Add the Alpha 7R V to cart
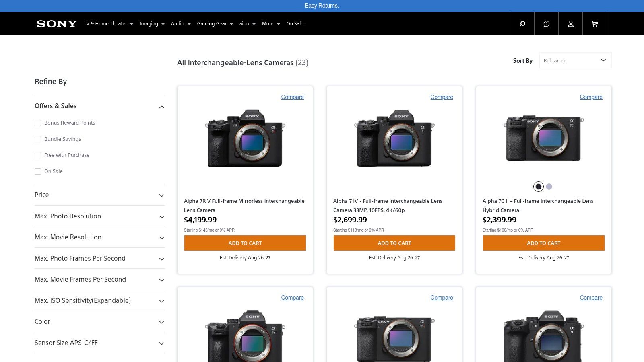 (245, 243)
